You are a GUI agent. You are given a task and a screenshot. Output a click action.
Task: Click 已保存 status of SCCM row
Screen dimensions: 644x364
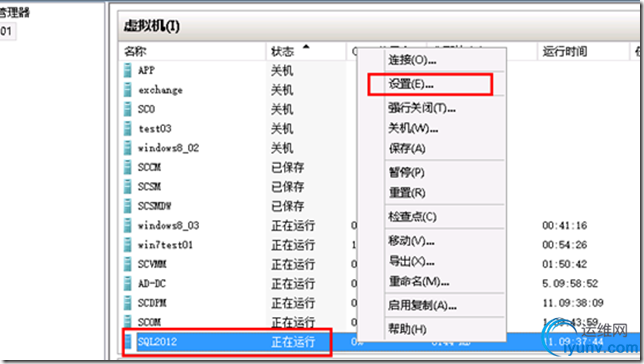click(x=288, y=167)
